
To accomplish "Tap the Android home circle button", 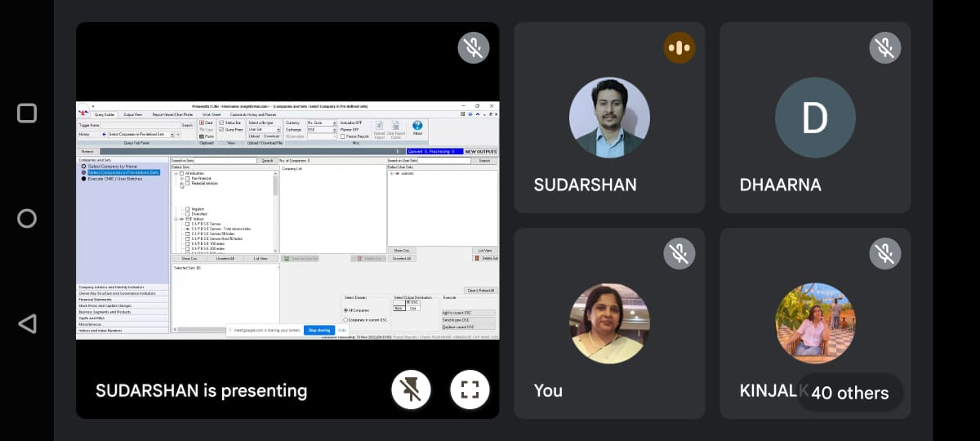I will 27,218.
